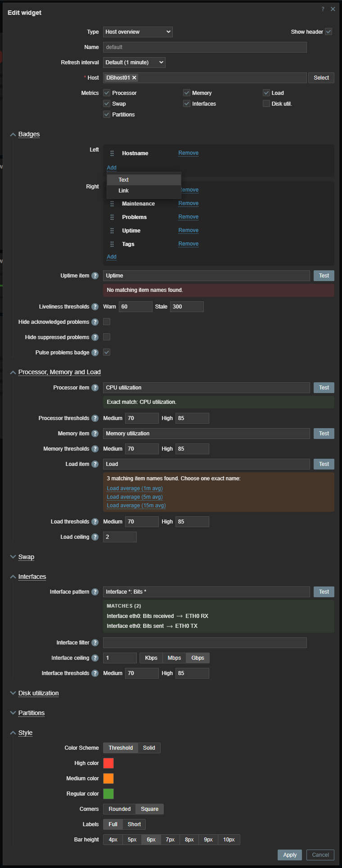Uncheck the Show header checkbox

click(x=328, y=32)
